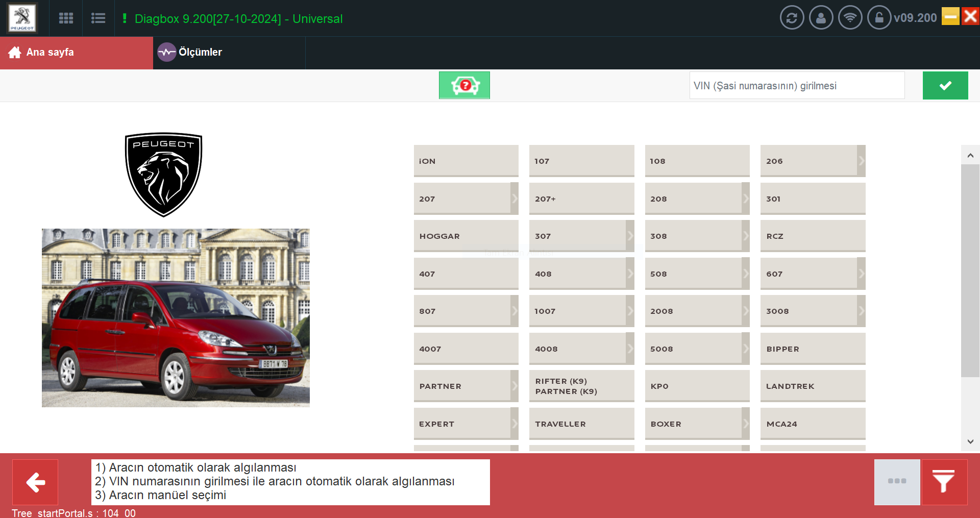
Task: Select the 407 vehicle model
Action: coord(466,274)
